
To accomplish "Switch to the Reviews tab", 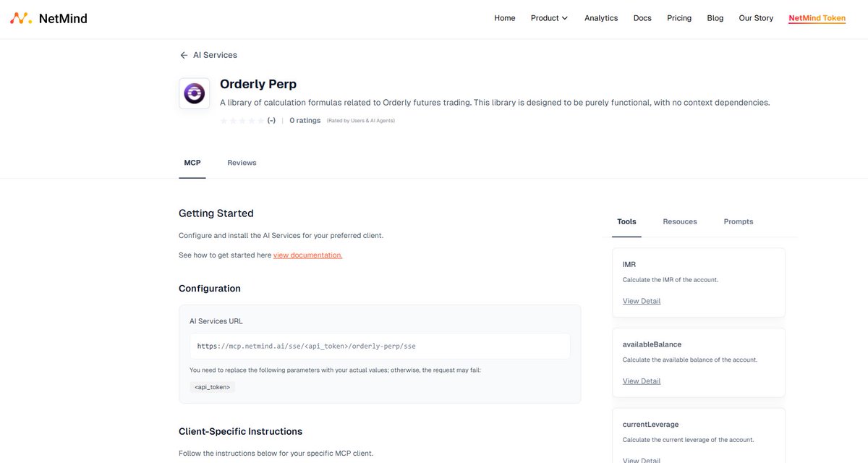I will pos(242,163).
